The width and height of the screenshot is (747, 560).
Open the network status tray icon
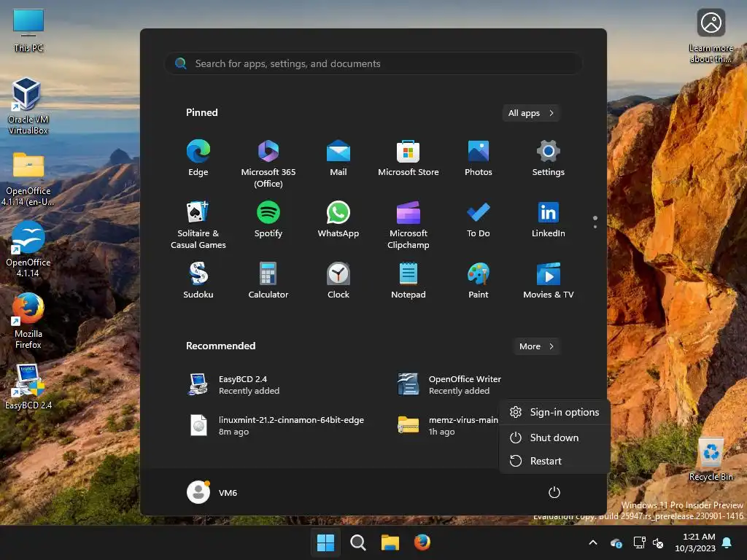point(639,542)
